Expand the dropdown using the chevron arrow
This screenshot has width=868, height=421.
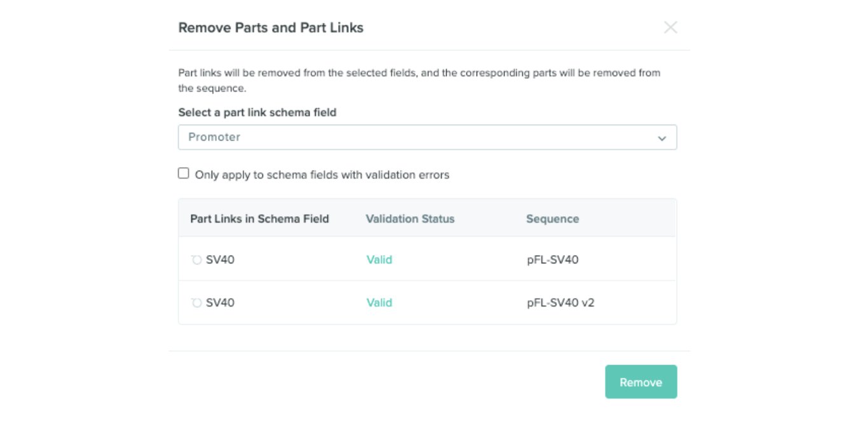point(661,138)
